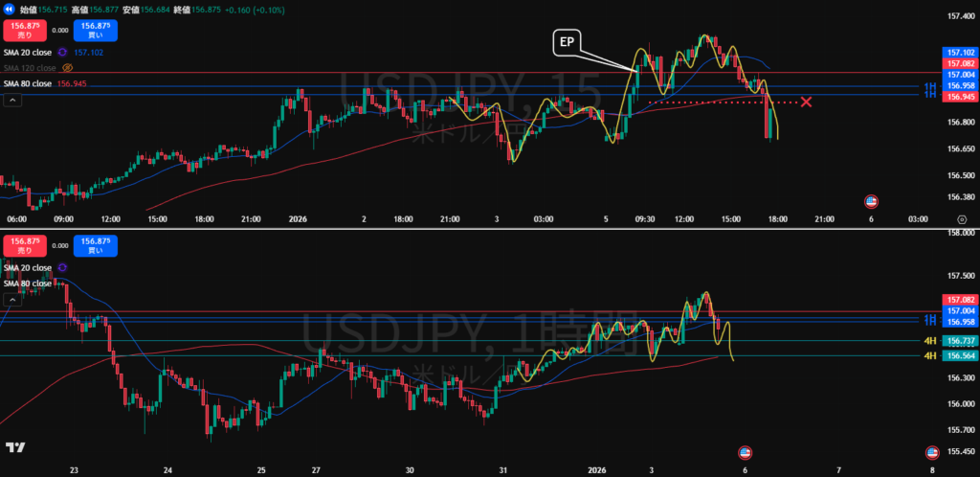980x477 pixels.
Task: Click the red X marker on dotted line
Action: (x=807, y=102)
